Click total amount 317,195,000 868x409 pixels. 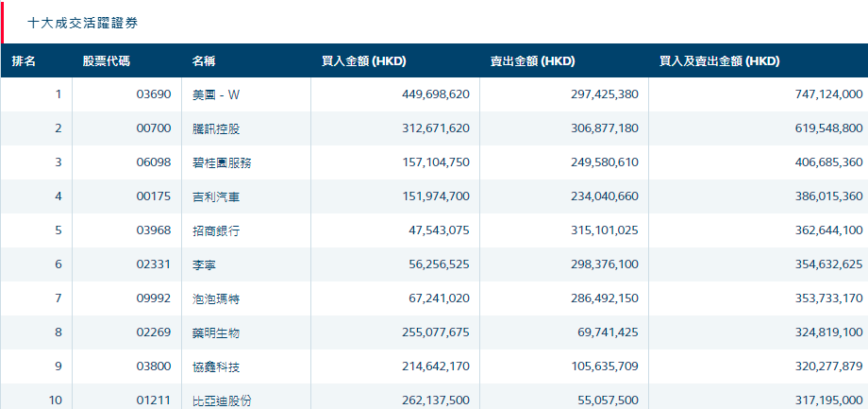[828, 400]
